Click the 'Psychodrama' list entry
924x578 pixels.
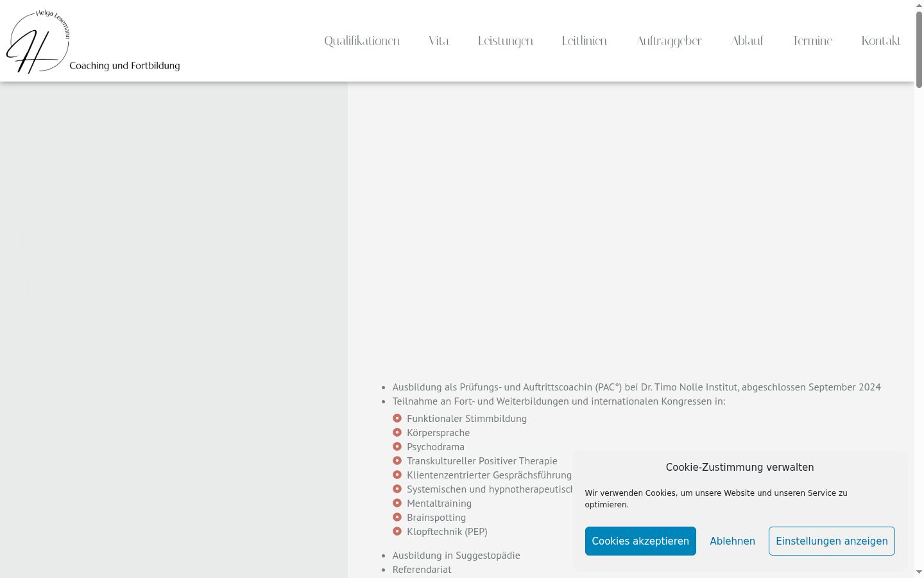click(x=436, y=447)
